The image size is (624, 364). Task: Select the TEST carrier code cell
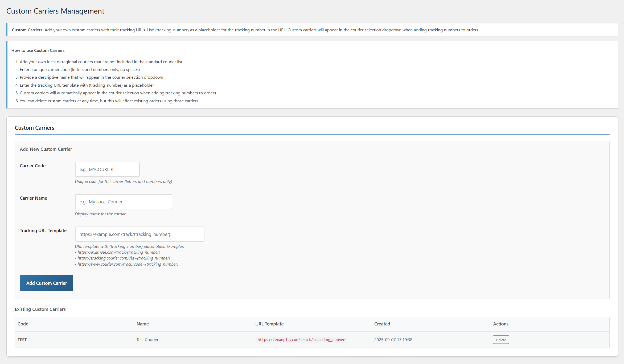click(22, 340)
